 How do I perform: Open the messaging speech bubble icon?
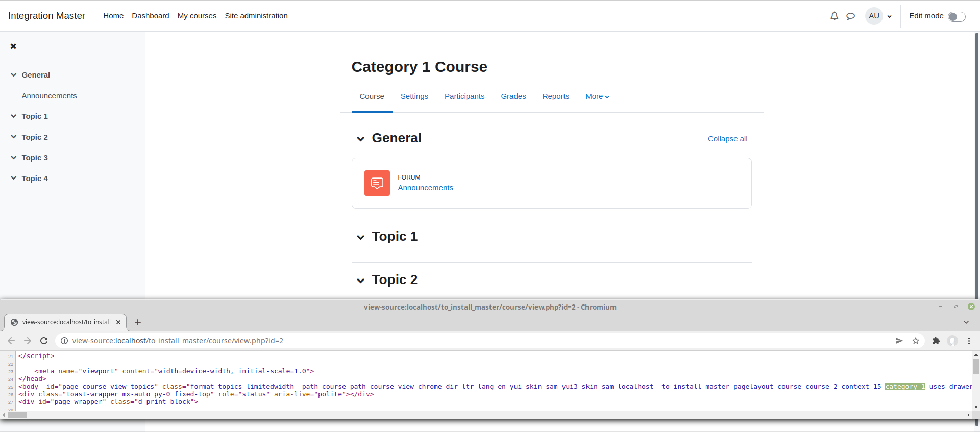coord(850,16)
